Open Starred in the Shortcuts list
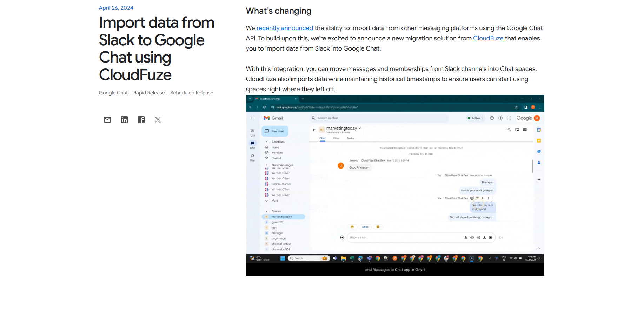The width and height of the screenshot is (644, 309). pos(276,158)
